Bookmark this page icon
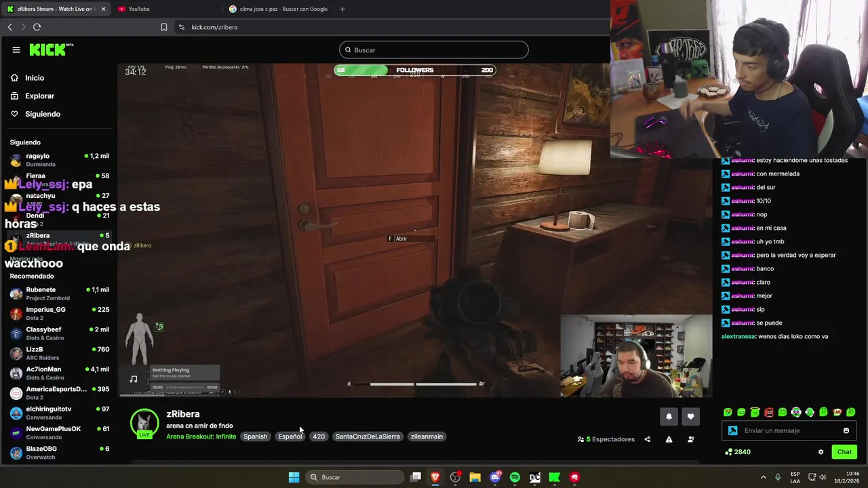The height and width of the screenshot is (488, 868). point(163,27)
